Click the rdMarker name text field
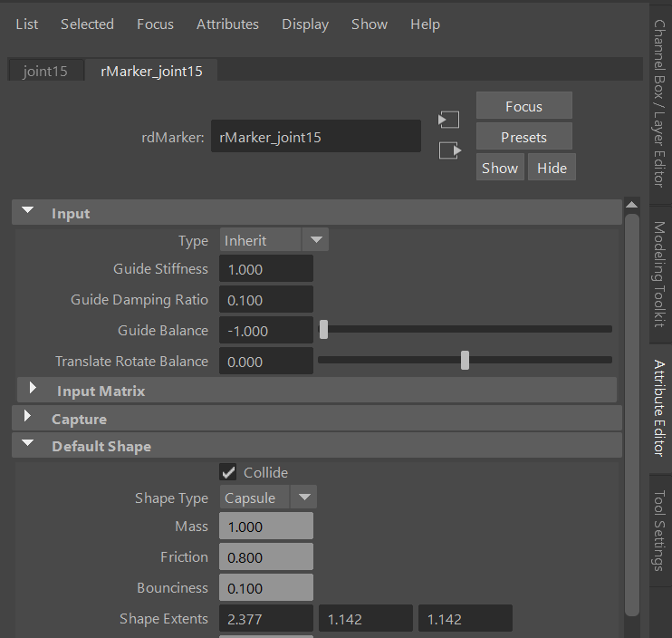Screen dimensions: 672x638 point(315,138)
